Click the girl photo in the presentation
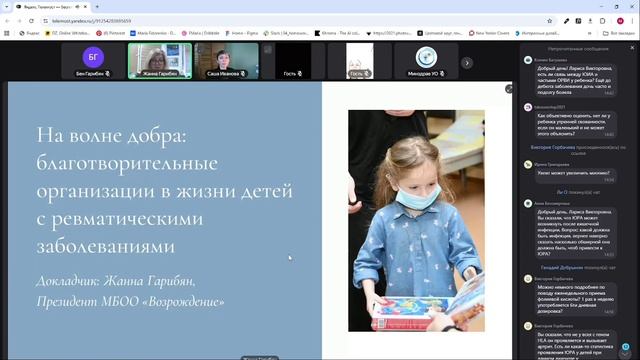 (416, 220)
